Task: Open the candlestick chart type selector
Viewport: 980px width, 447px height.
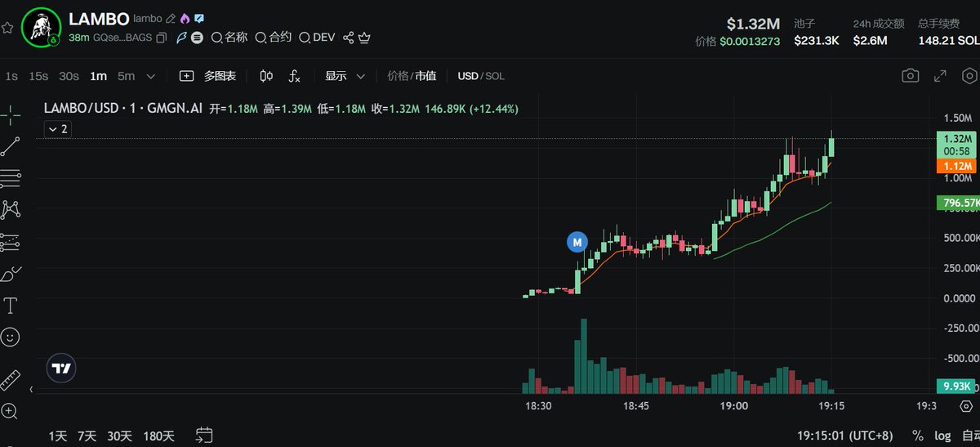Action: tap(266, 76)
